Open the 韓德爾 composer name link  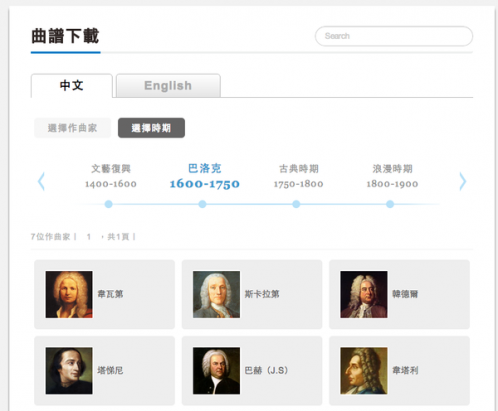[x=405, y=294]
